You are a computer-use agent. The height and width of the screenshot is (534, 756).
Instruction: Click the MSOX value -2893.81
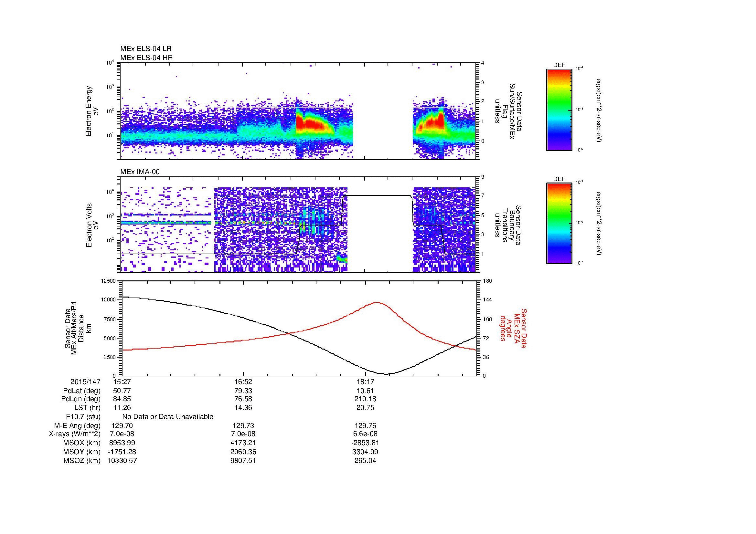pyautogui.click(x=365, y=443)
